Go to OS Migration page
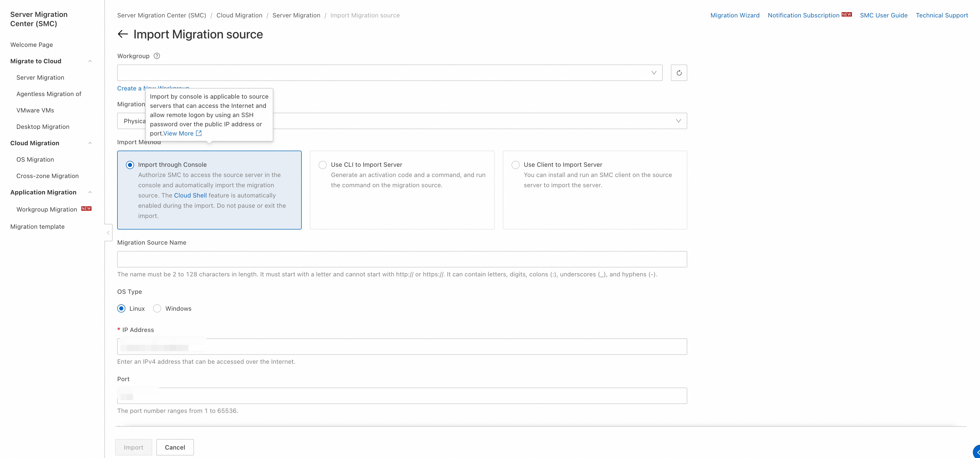This screenshot has width=980, height=458. (35, 160)
